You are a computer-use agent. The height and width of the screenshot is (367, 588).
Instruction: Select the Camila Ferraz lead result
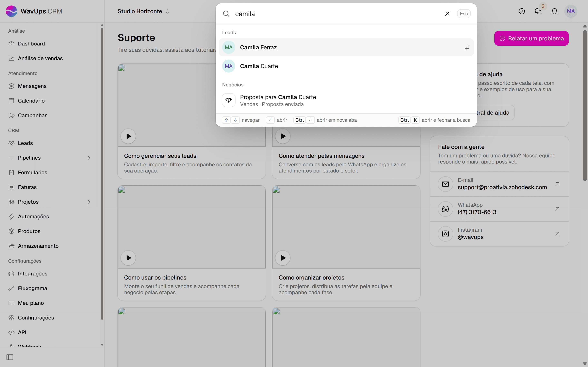point(346,47)
